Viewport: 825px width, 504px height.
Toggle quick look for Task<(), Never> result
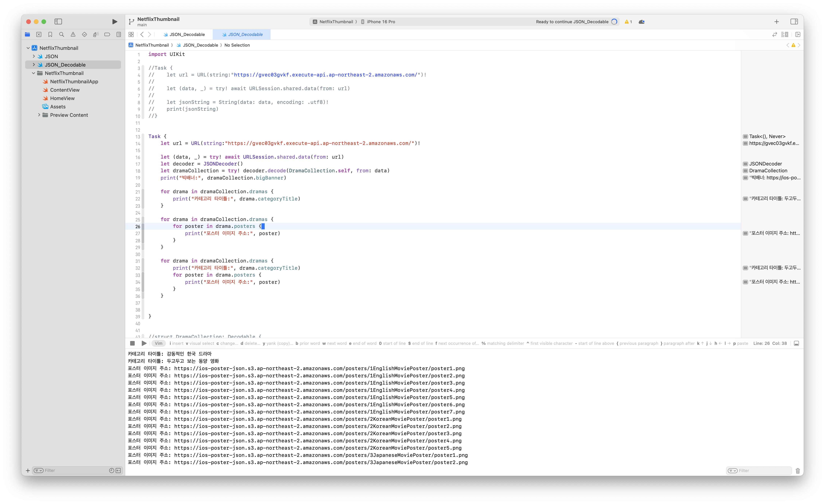coord(745,137)
